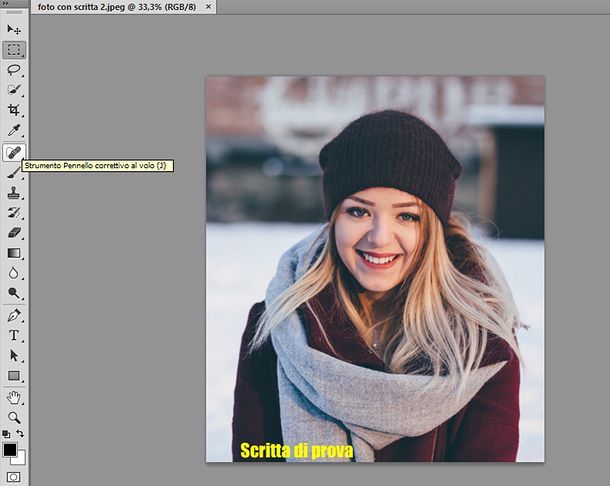The image size is (610, 486).
Task: Choose the Crop tool
Action: pyautogui.click(x=14, y=110)
